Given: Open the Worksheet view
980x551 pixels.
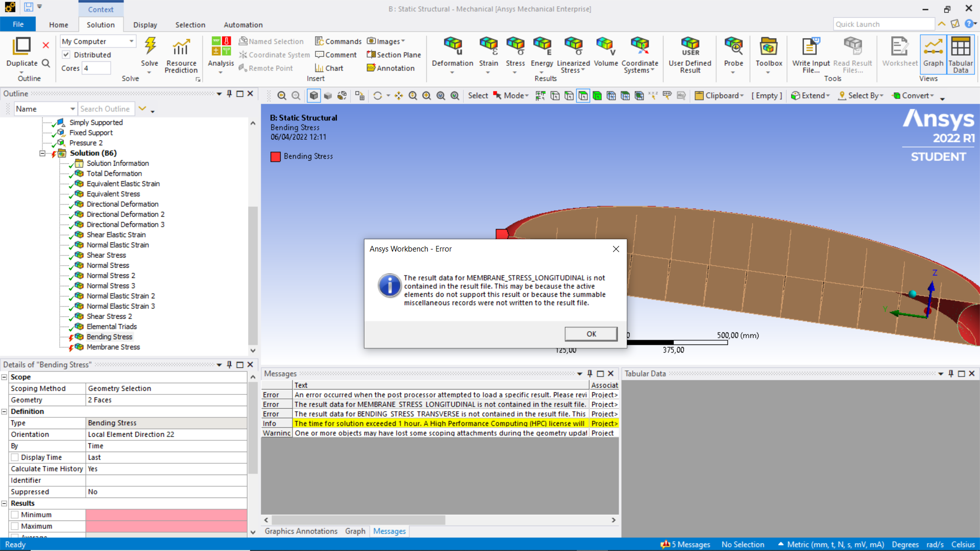Looking at the screenshot, I should click(x=899, y=52).
